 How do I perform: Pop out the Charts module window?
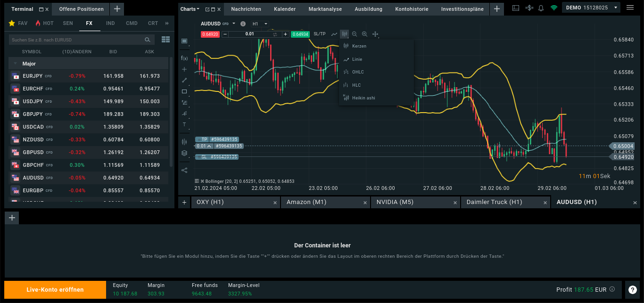(207, 9)
